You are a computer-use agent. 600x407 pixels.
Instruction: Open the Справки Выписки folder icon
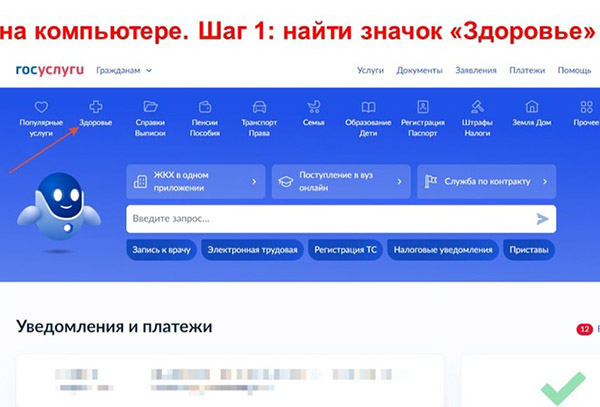point(150,106)
